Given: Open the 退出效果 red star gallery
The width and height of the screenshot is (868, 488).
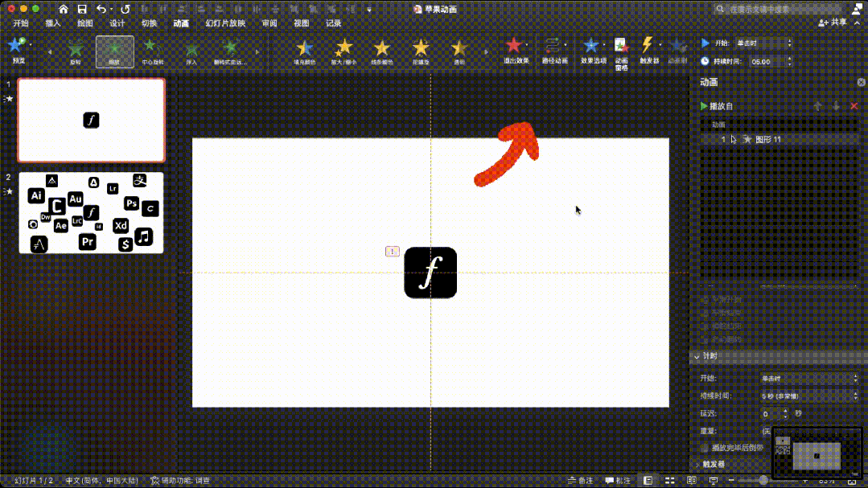Looking at the screenshot, I should [x=516, y=51].
